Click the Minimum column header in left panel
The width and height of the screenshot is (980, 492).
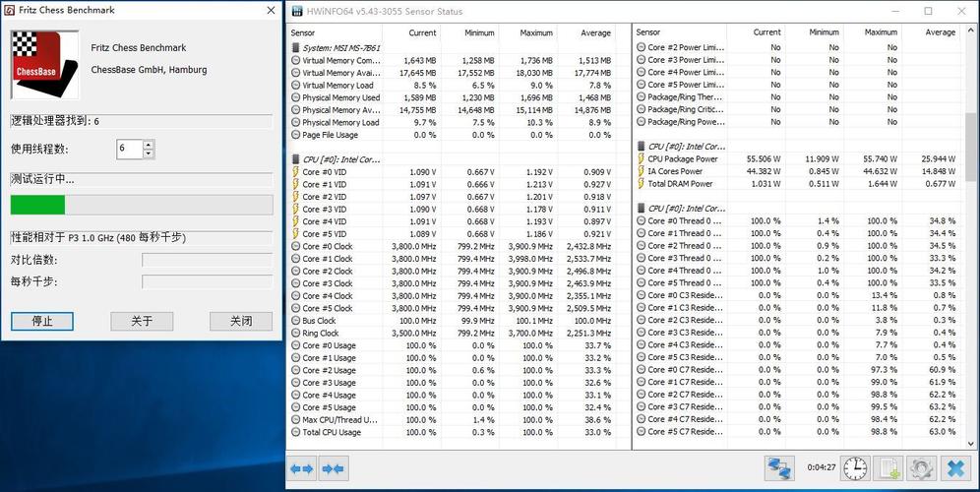click(x=469, y=32)
